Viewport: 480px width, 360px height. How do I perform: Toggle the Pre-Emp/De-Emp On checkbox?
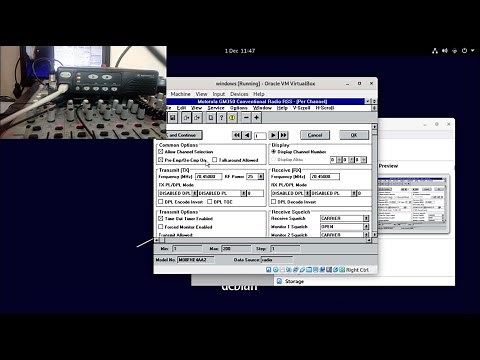tap(161, 160)
